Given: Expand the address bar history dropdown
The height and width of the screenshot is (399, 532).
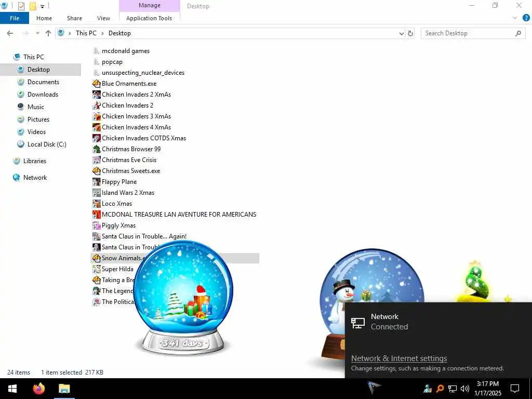Looking at the screenshot, I should click(402, 33).
